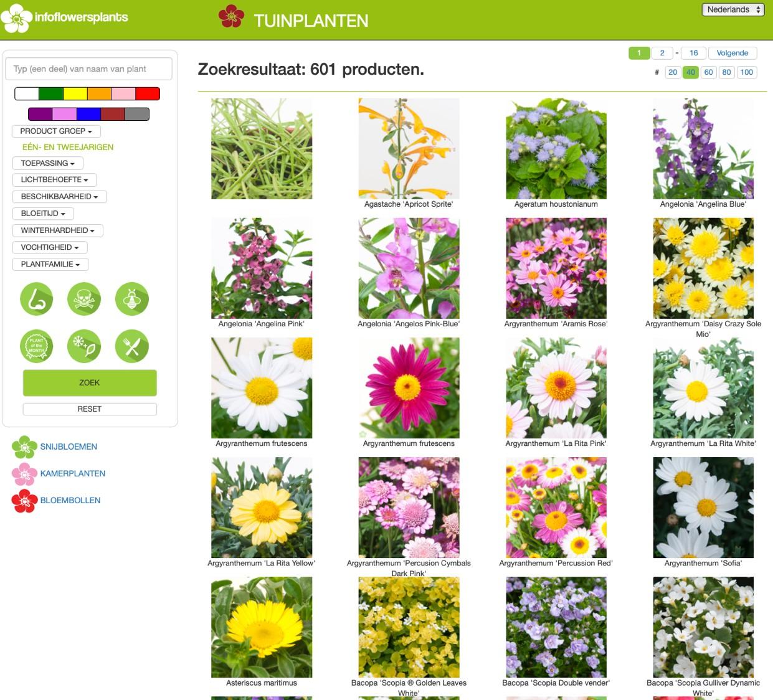Image resolution: width=773 pixels, height=700 pixels.
Task: Expand the Lichtbehoefte dropdown
Action: (54, 180)
